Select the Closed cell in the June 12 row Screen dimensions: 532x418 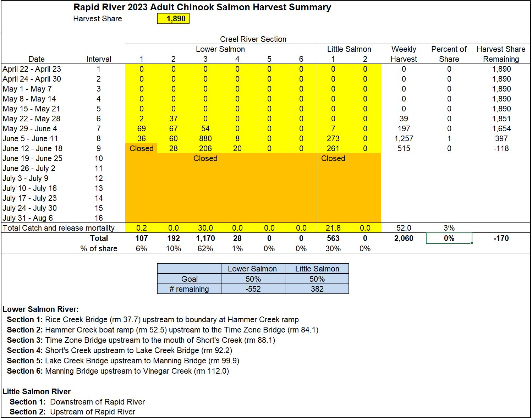(141, 148)
